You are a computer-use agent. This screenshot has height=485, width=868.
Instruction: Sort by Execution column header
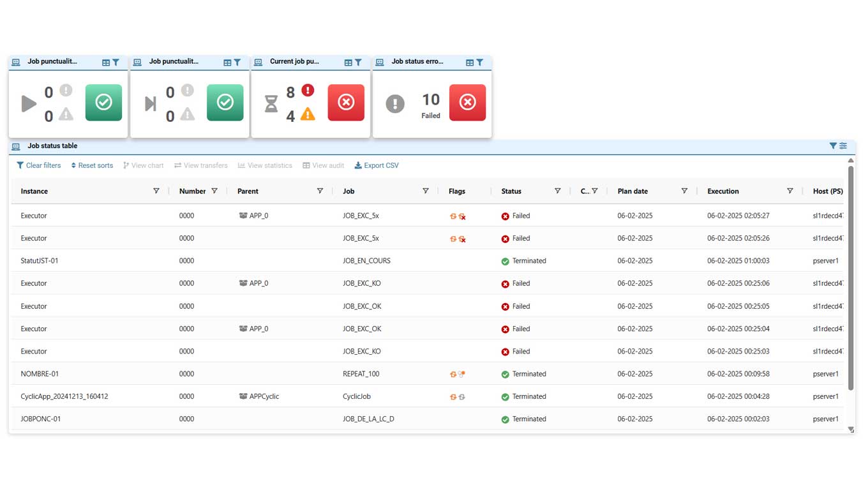click(x=723, y=191)
